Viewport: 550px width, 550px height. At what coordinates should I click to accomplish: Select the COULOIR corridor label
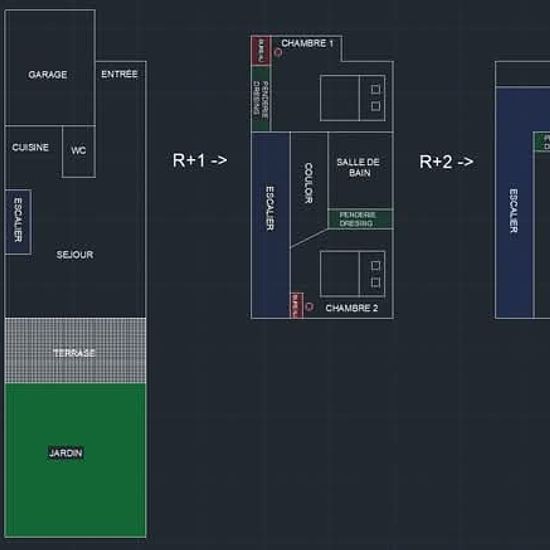(x=308, y=183)
